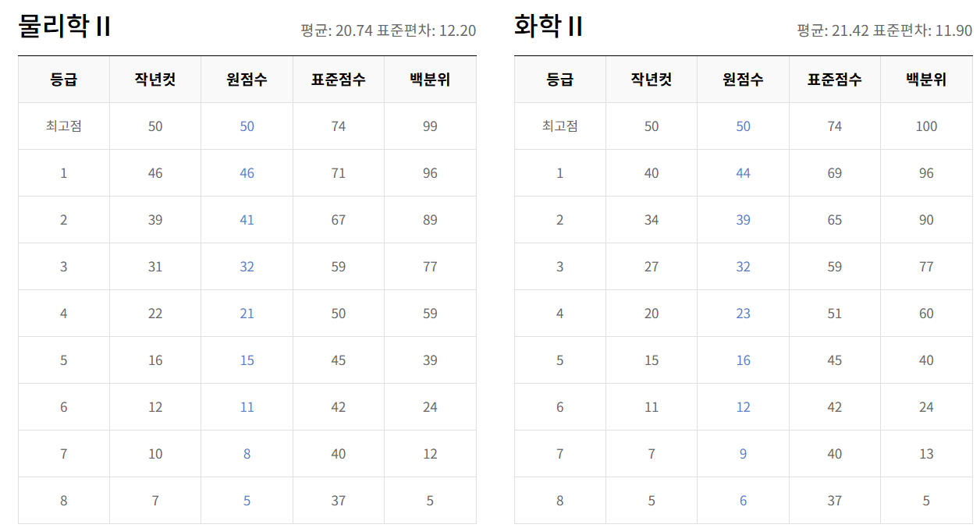Open 원점수 39 in 화학 II grade 2
The width and height of the screenshot is (980, 528).
pos(743,220)
